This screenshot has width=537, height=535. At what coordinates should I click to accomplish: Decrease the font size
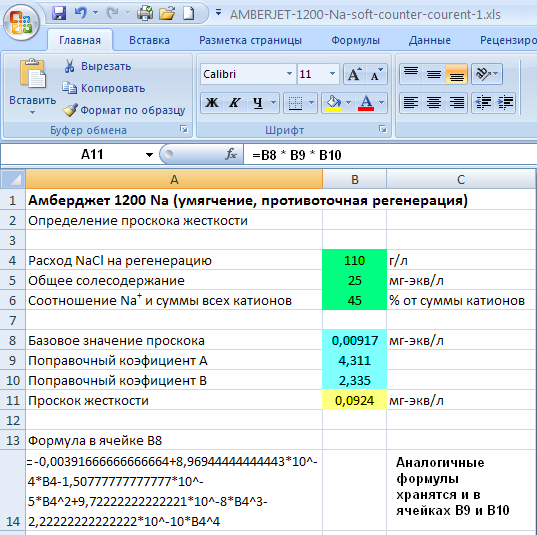377,74
